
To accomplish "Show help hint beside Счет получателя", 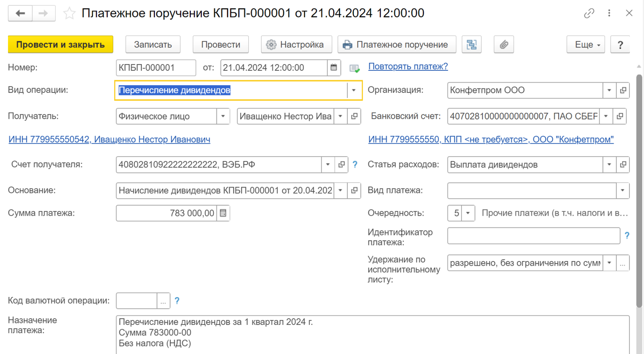I will point(355,164).
